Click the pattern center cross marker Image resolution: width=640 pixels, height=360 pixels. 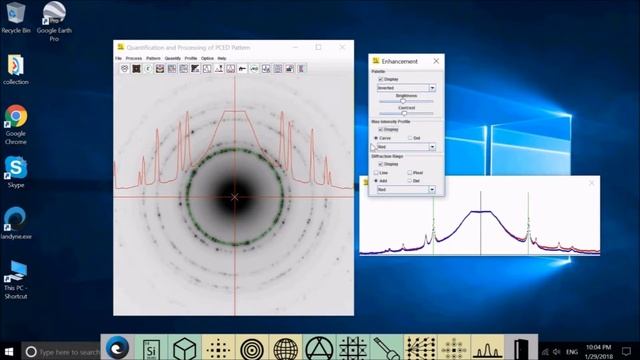coord(235,197)
